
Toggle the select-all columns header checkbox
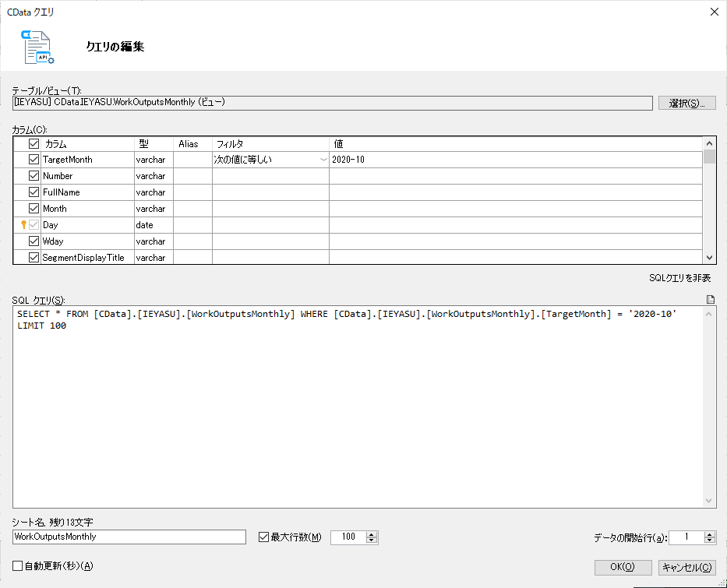click(x=34, y=143)
